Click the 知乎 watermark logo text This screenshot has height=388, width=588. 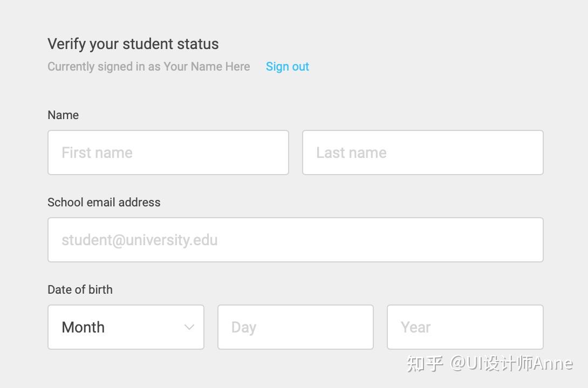(425, 363)
